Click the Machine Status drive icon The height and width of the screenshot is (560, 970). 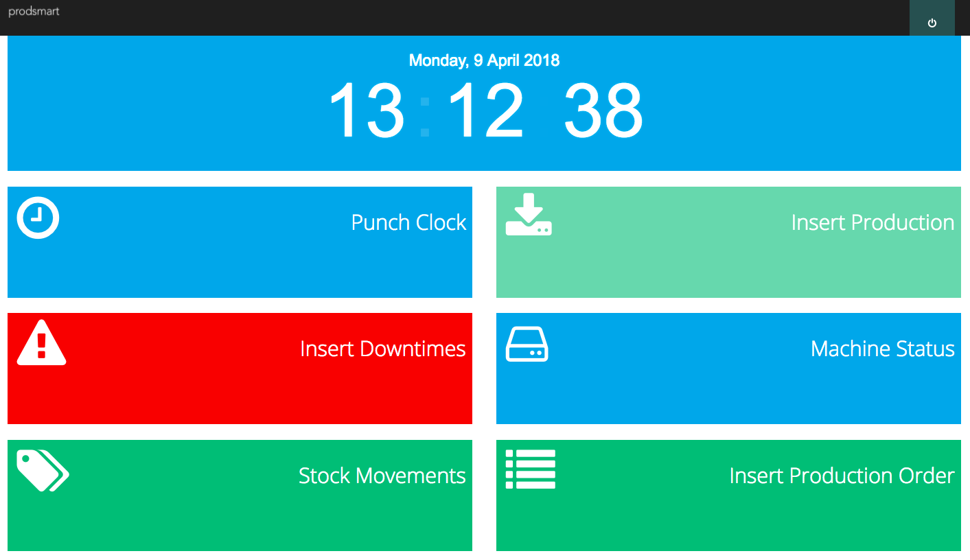(527, 345)
